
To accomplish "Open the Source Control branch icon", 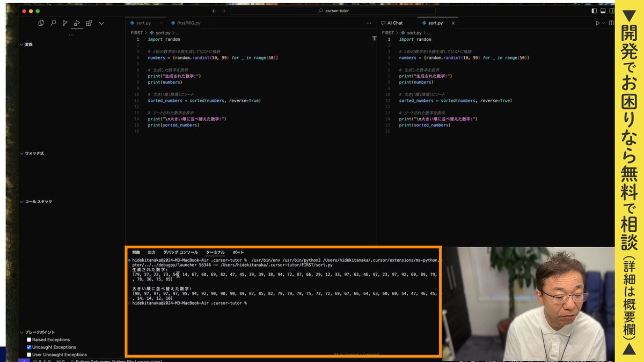I will [x=65, y=23].
